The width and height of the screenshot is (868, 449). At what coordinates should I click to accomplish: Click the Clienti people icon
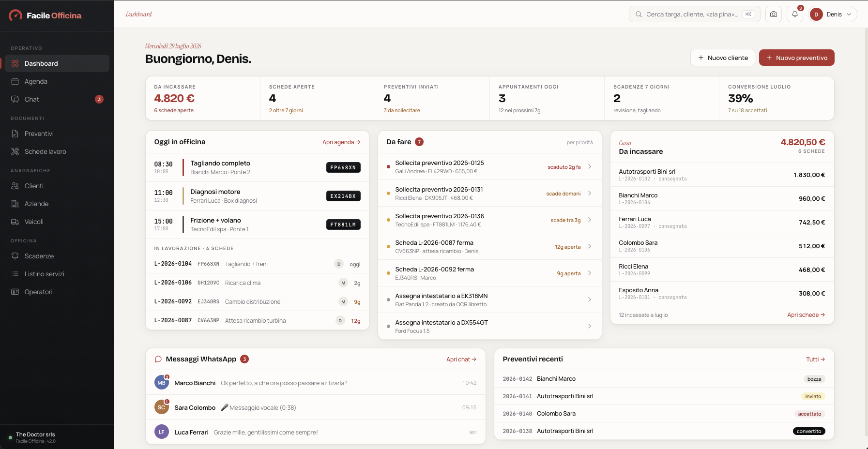coord(15,186)
